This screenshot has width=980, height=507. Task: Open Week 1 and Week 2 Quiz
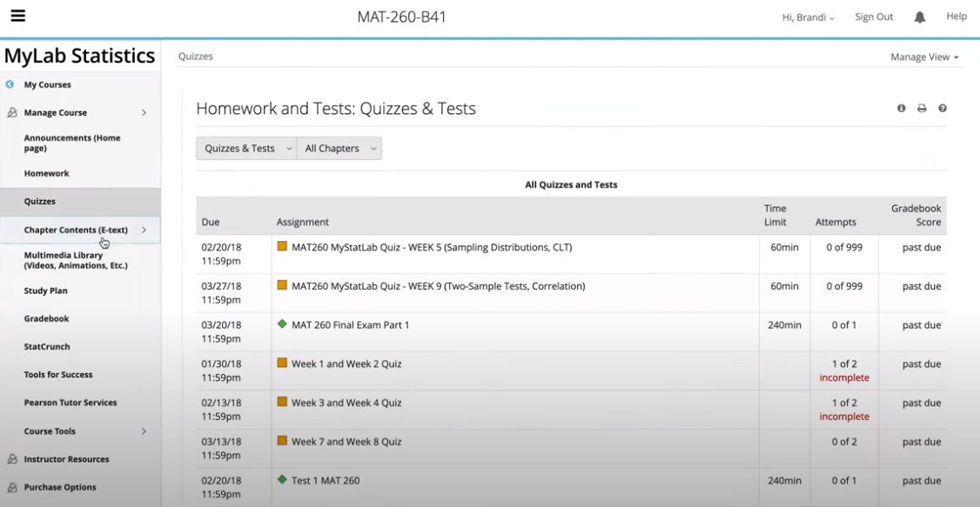pos(346,364)
